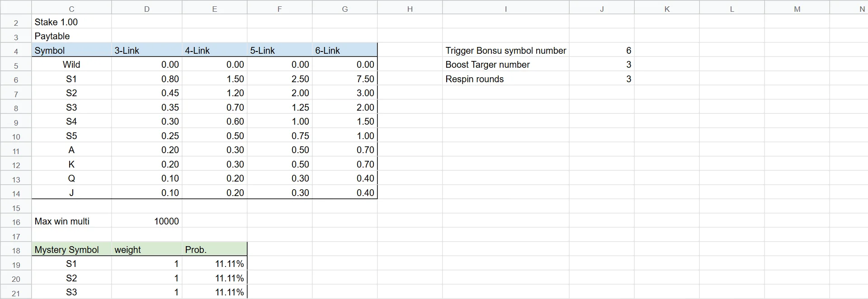Click the 'weight' header cell
This screenshot has height=299, width=868.
pos(146,250)
